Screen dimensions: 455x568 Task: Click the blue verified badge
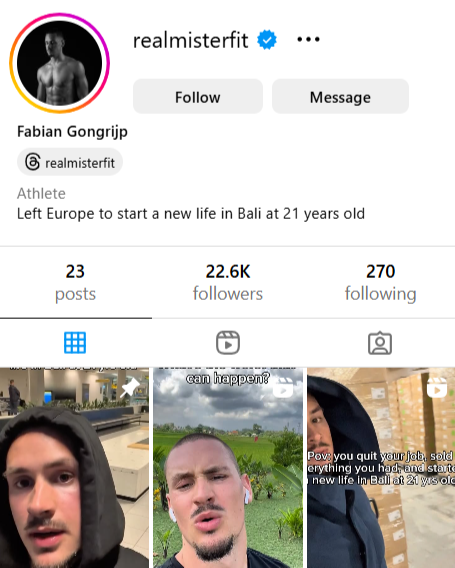267,40
